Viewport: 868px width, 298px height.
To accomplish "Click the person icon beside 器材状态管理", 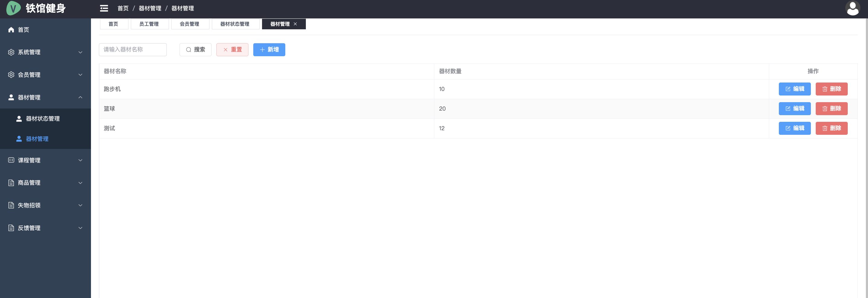I will tap(19, 119).
